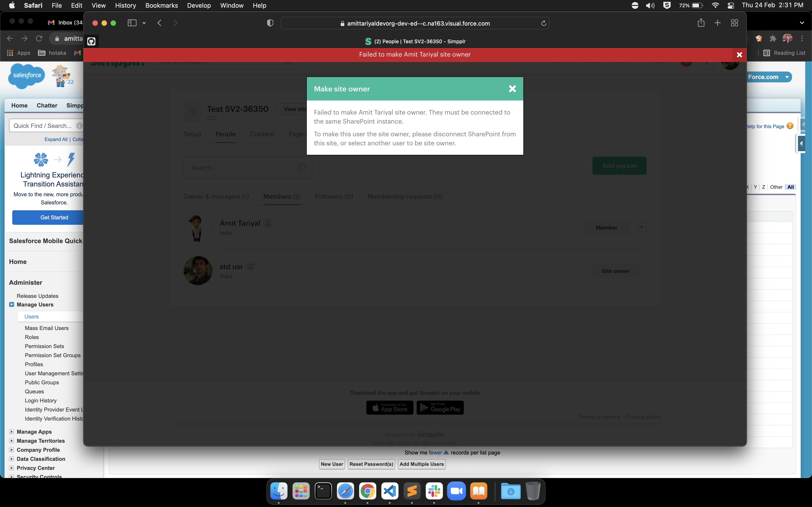The image size is (812, 507).
Task: Toggle the Safari sidebar
Action: [x=132, y=23]
